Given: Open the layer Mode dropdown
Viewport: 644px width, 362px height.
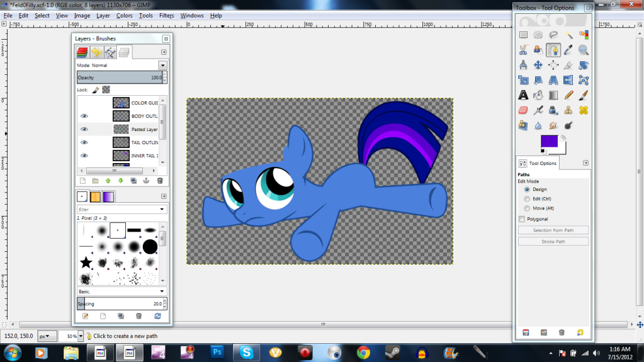Looking at the screenshot, I should pyautogui.click(x=162, y=65).
